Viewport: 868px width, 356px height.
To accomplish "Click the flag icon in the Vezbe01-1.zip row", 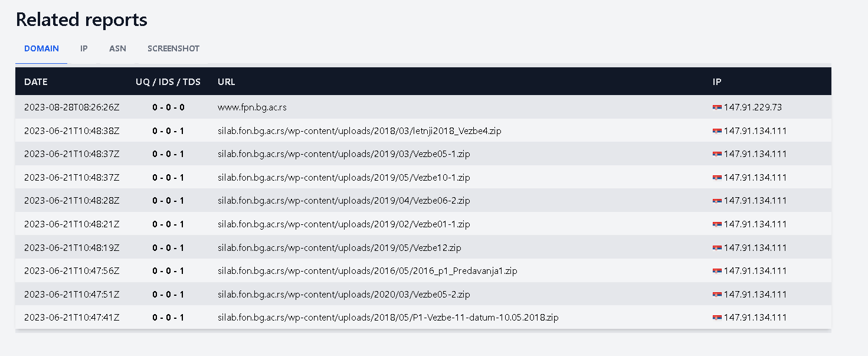I will point(717,224).
